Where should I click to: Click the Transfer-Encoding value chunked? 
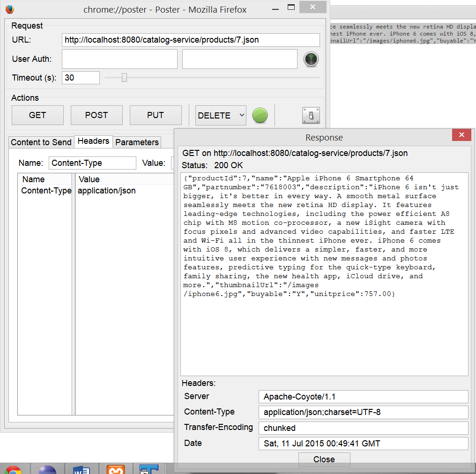(364, 428)
